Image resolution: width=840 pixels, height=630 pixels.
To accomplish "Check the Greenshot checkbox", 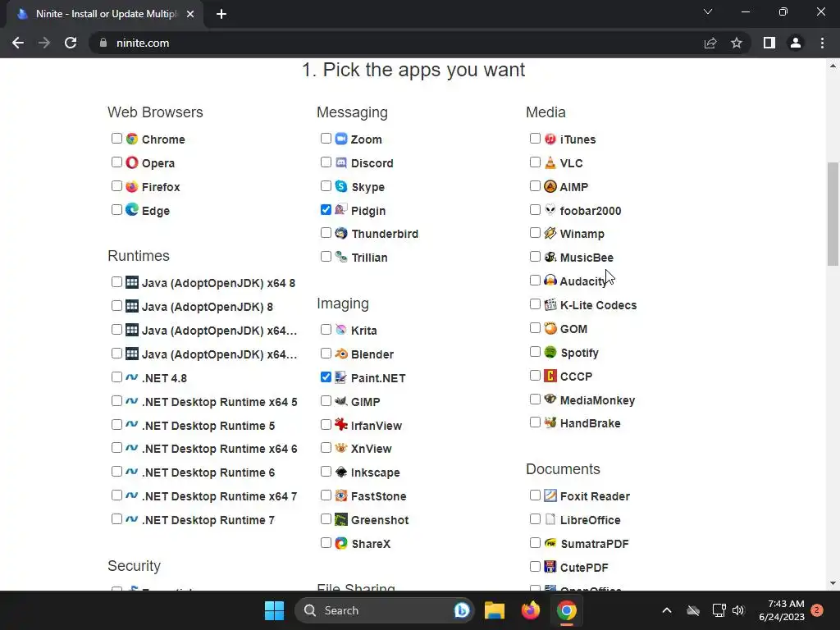I will (x=326, y=519).
